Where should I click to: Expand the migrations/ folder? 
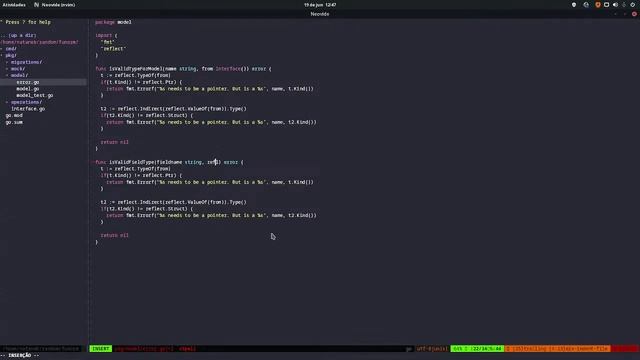(x=27, y=62)
